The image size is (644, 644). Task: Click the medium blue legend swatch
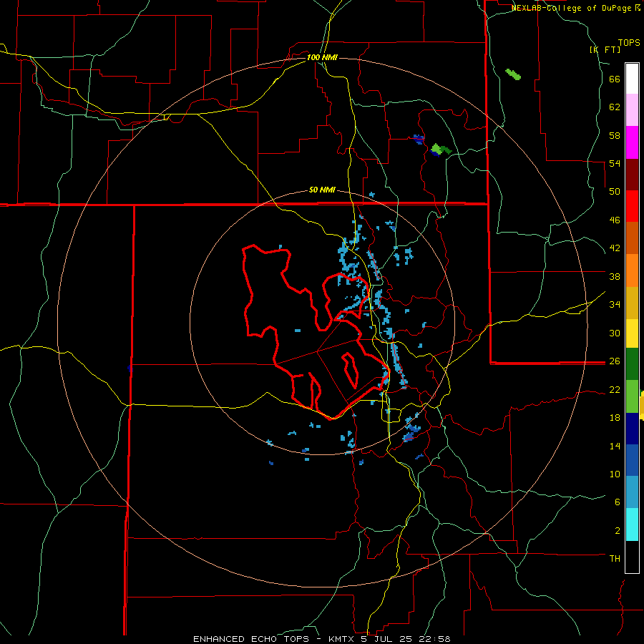tap(632, 460)
